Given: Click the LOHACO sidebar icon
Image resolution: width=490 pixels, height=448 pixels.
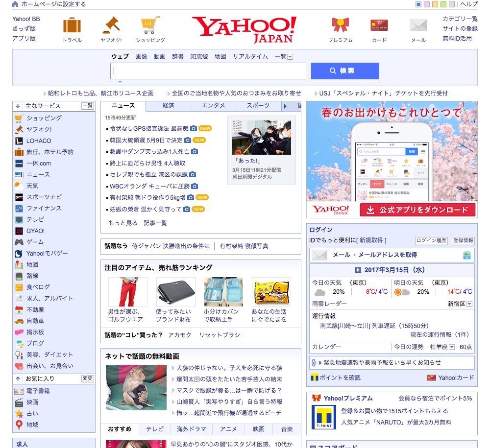Looking at the screenshot, I should tap(19, 141).
